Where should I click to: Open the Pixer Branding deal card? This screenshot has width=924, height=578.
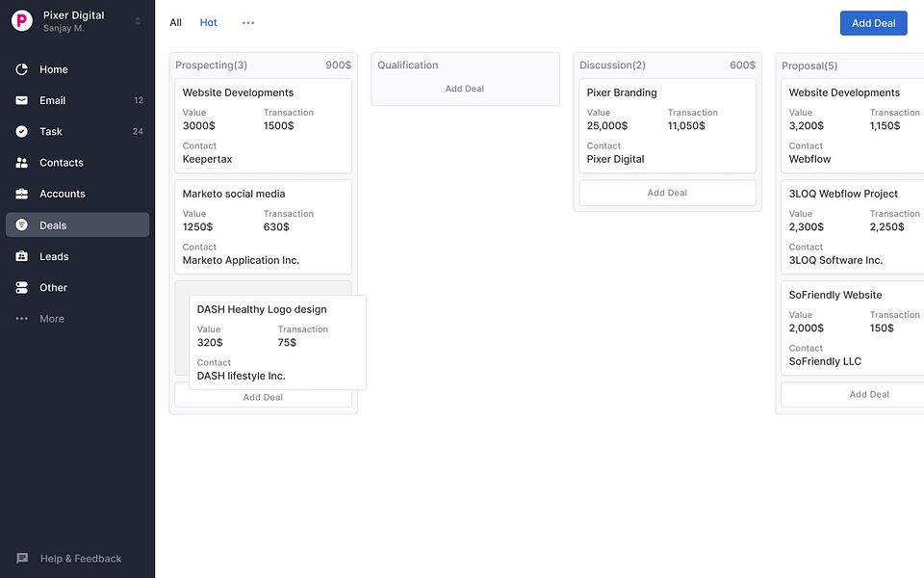[x=667, y=125]
